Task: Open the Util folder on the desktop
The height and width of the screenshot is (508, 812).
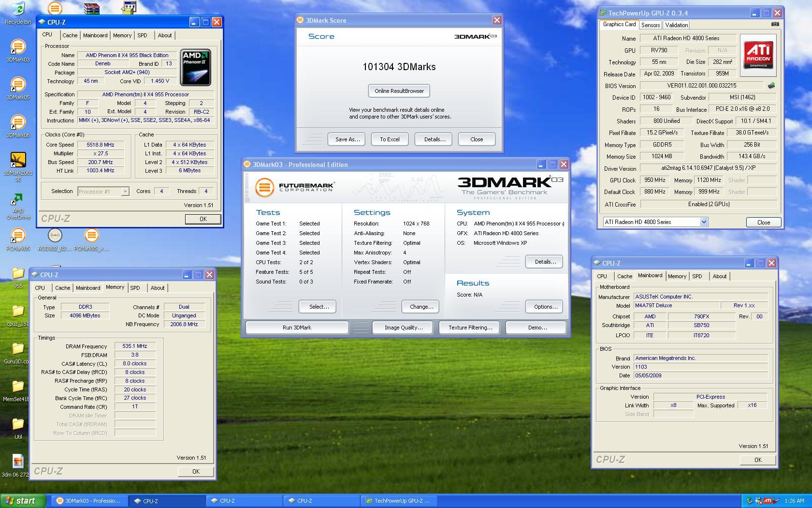Action: (x=18, y=428)
